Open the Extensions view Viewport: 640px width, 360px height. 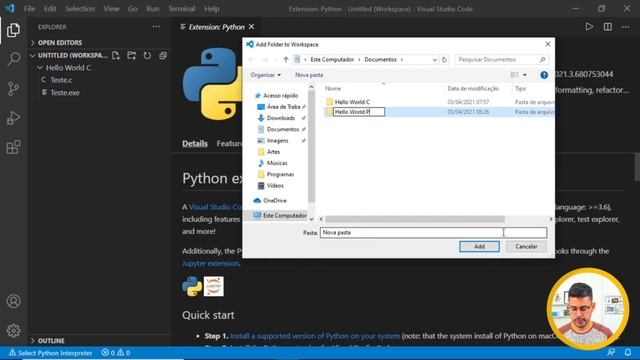click(13, 147)
